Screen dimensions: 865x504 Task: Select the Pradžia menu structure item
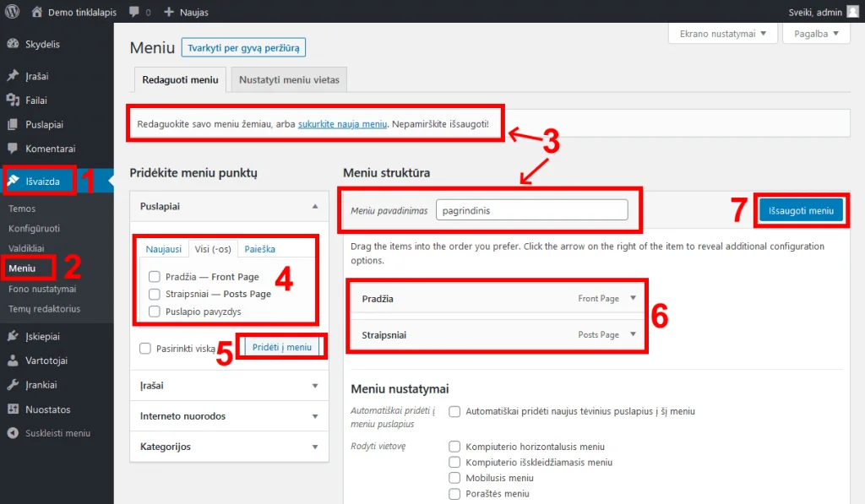point(498,298)
